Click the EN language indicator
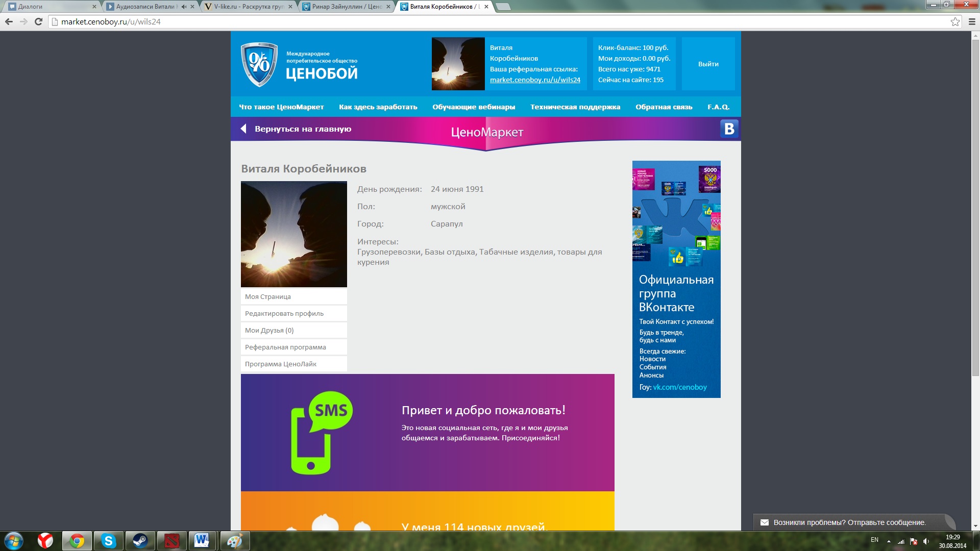 click(x=874, y=540)
